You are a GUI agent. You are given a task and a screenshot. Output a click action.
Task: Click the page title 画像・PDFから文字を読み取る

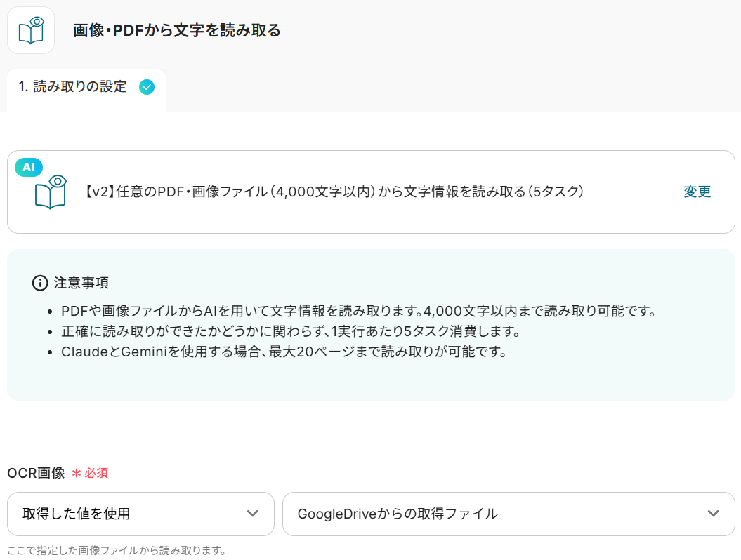click(x=177, y=30)
